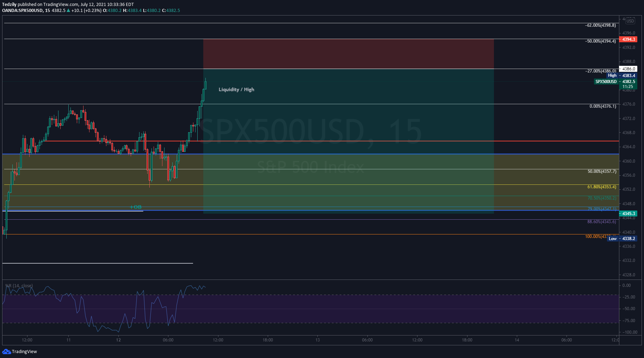Click the -75.00 level on indicator scale
Screen dimensions: 644x358
click(629, 321)
